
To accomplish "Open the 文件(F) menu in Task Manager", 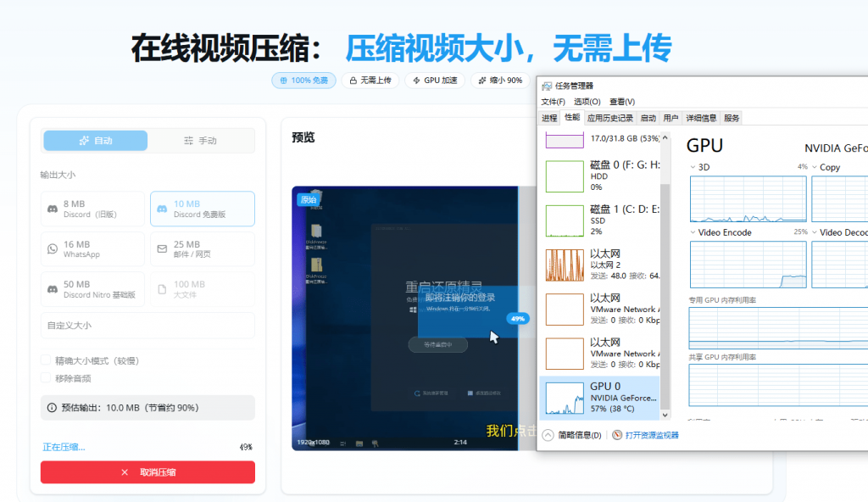I will (x=553, y=102).
